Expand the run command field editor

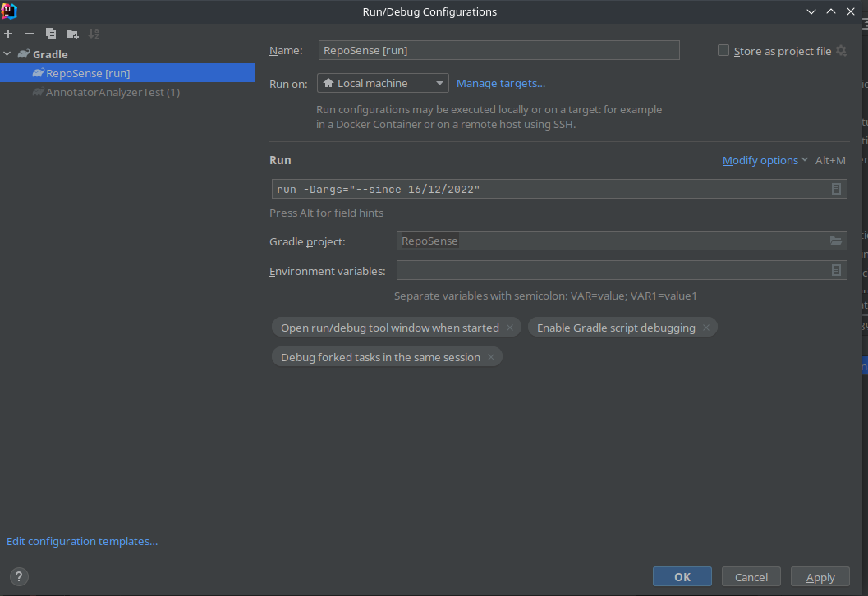836,189
